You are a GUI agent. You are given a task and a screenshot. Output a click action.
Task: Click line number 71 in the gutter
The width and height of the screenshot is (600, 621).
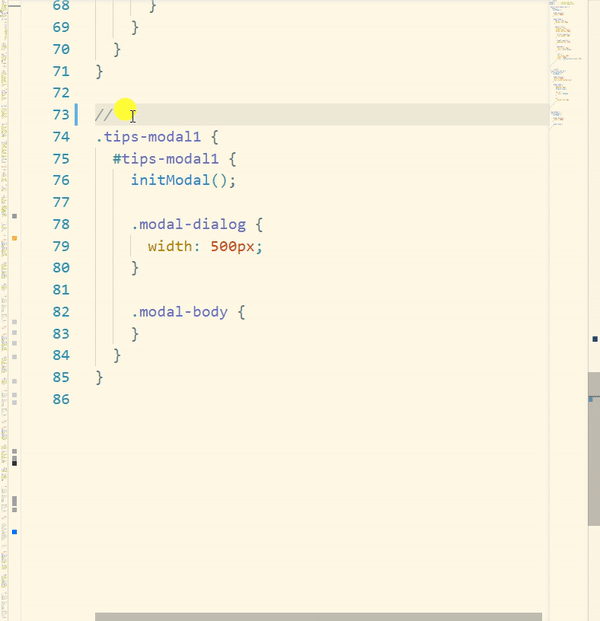(x=61, y=71)
